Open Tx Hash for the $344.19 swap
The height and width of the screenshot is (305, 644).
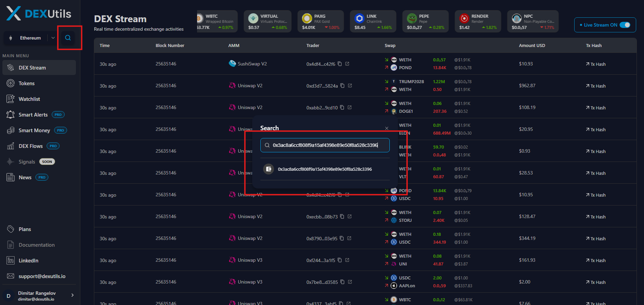tap(596, 239)
